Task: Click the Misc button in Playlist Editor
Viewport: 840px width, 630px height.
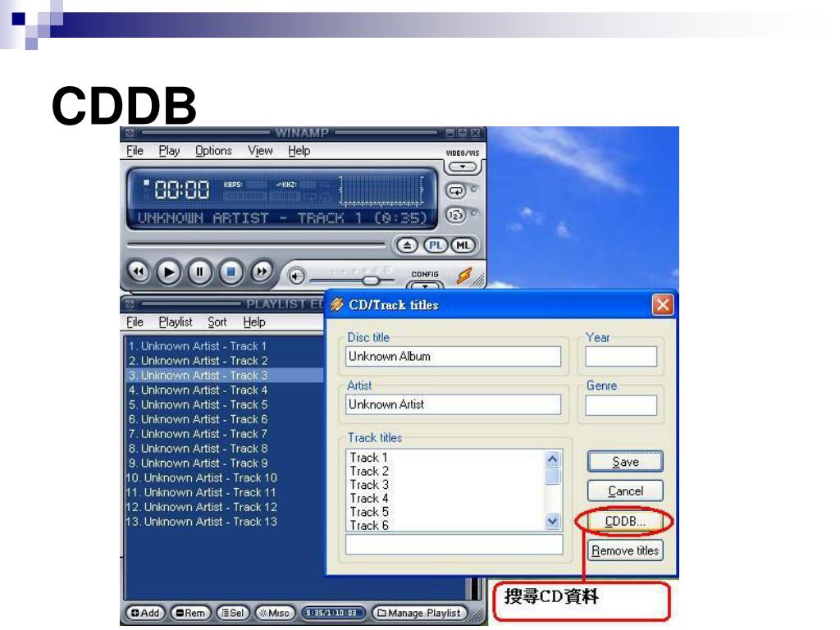Action: click(x=274, y=613)
